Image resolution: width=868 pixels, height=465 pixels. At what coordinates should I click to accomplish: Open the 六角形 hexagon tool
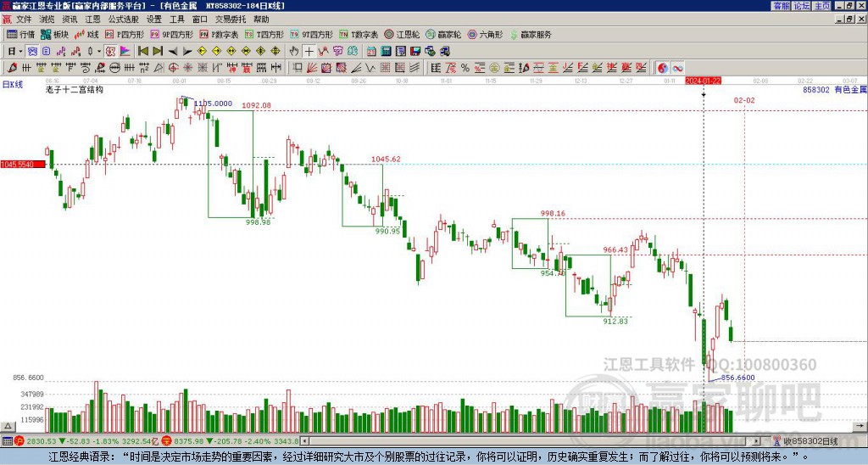tap(485, 34)
